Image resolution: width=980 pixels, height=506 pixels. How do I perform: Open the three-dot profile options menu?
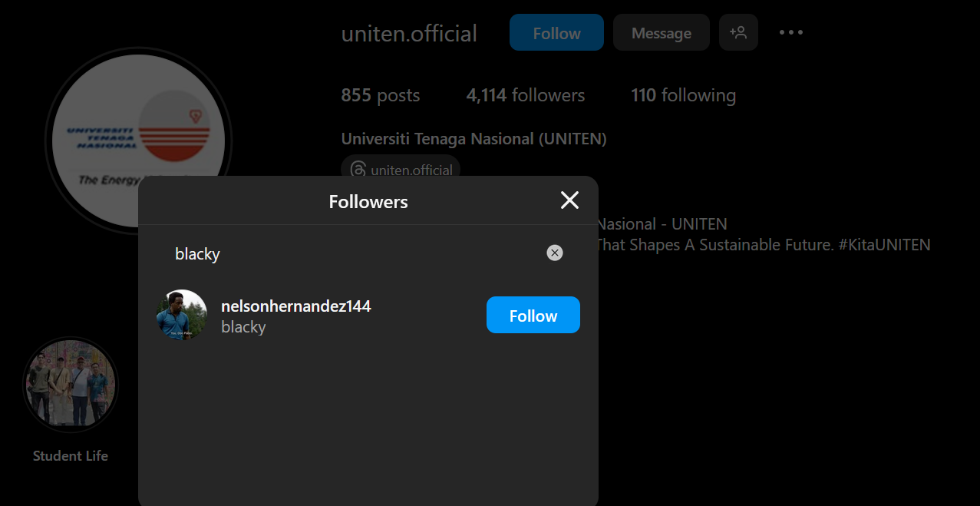tap(791, 33)
